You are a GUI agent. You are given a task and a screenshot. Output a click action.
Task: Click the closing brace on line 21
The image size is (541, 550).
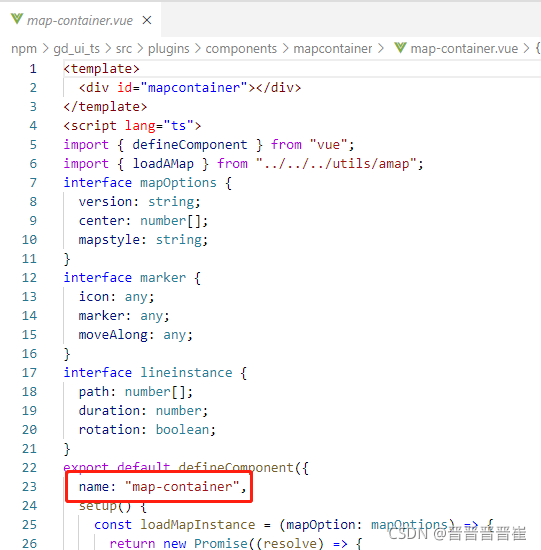[x=67, y=449]
